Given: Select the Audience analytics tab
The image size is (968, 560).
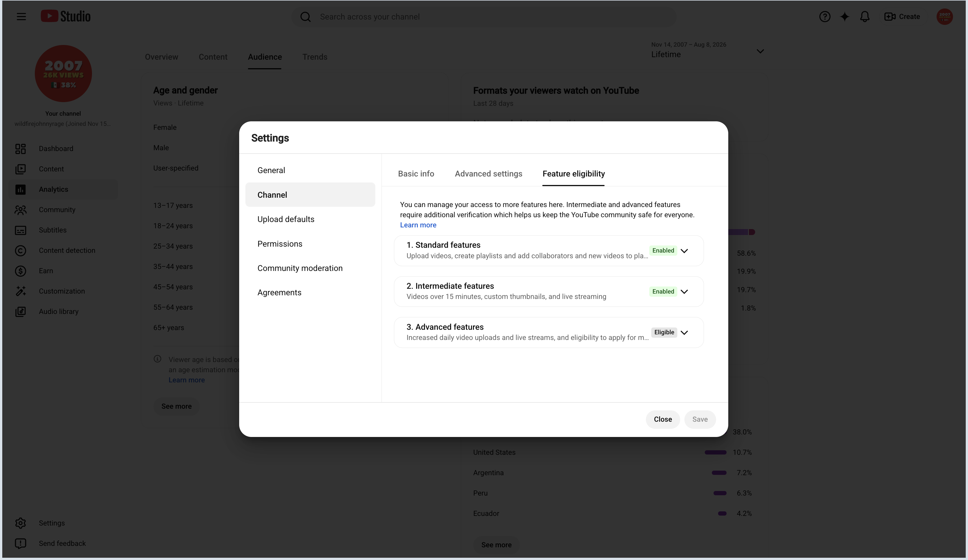Looking at the screenshot, I should click(x=265, y=57).
